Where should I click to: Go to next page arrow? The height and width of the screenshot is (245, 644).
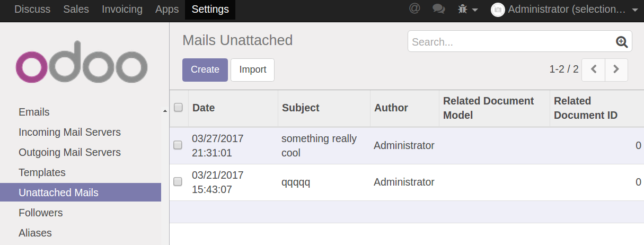tap(616, 69)
